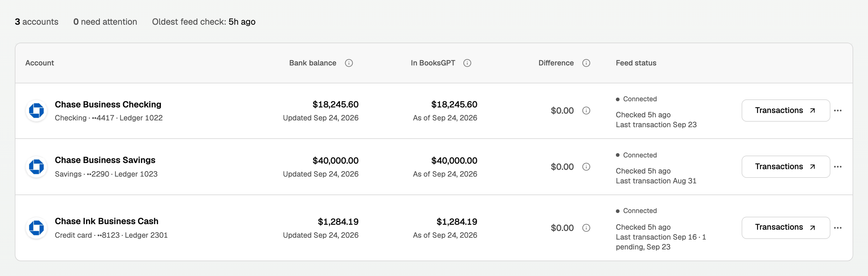Image resolution: width=868 pixels, height=276 pixels.
Task: Click Last transaction Aug 31 text
Action: tap(656, 181)
